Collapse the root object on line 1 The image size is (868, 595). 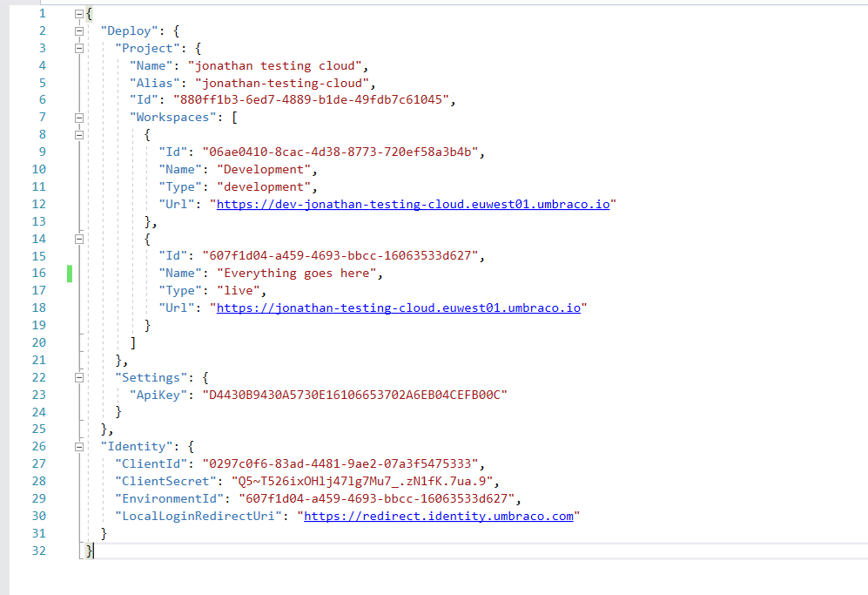(79, 14)
